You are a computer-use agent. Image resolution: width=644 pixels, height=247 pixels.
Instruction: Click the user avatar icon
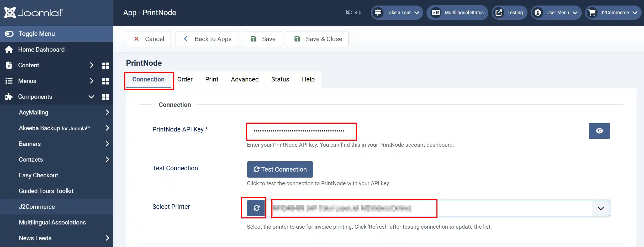pyautogui.click(x=538, y=13)
